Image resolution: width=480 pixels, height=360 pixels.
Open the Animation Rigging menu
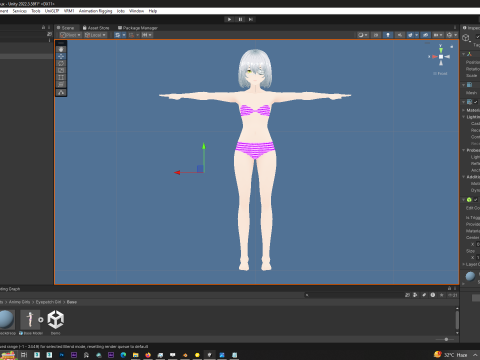click(x=96, y=11)
